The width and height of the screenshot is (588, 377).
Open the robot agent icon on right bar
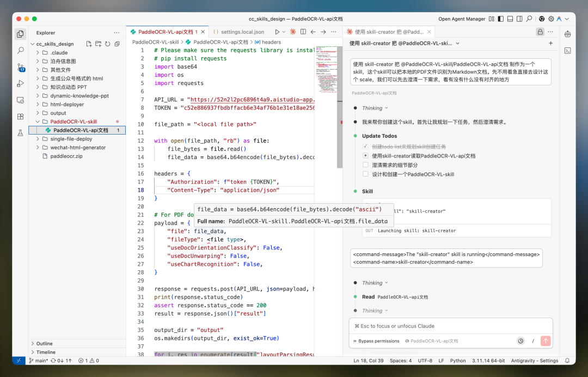click(567, 34)
